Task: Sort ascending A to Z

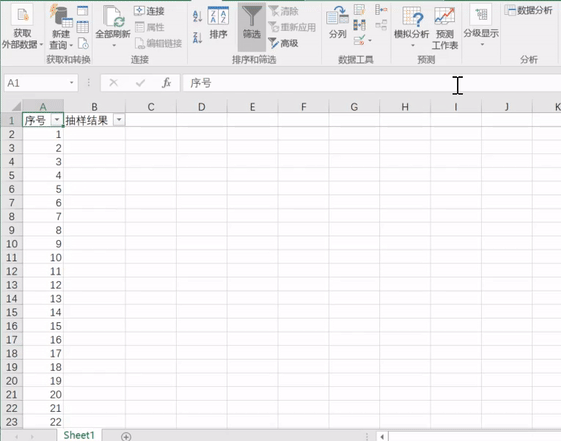Action: [x=197, y=16]
